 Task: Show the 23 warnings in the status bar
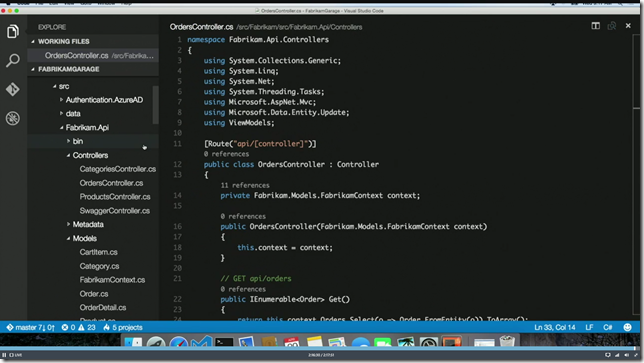point(87,327)
